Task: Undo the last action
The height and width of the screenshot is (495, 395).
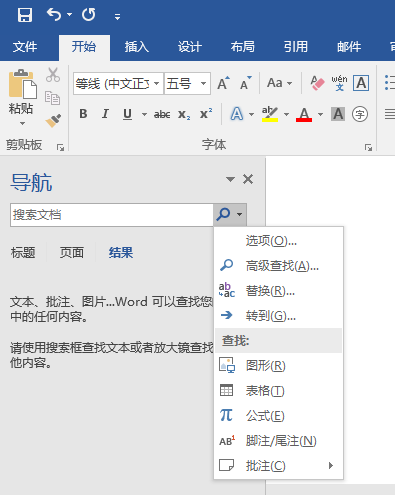Action: pos(54,15)
